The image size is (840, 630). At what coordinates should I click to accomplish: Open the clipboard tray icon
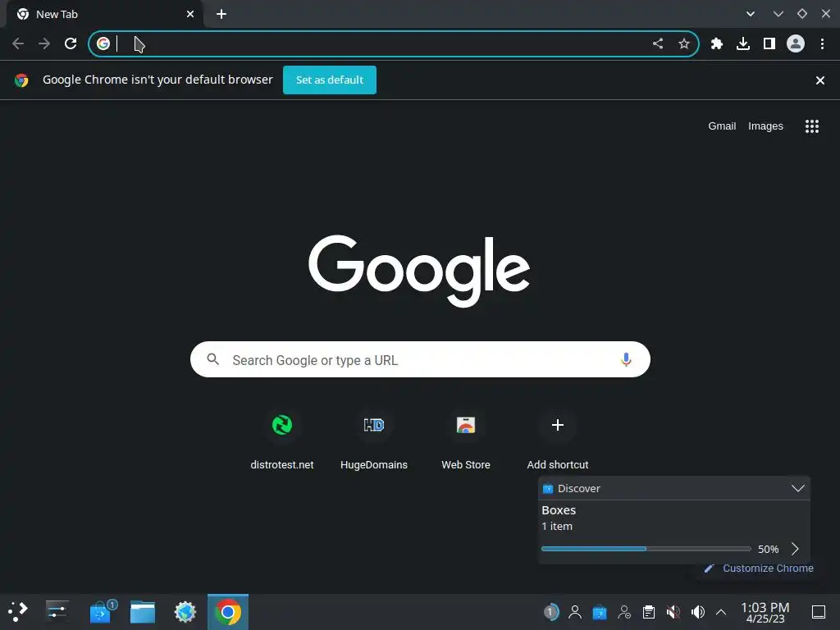(649, 612)
